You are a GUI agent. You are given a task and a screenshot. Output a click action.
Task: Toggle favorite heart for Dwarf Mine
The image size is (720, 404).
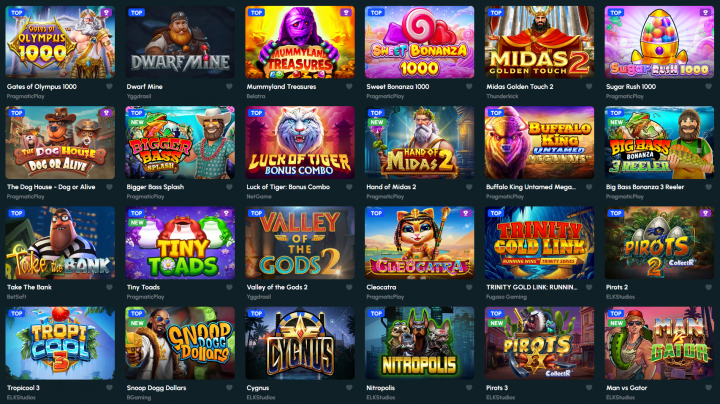click(229, 86)
